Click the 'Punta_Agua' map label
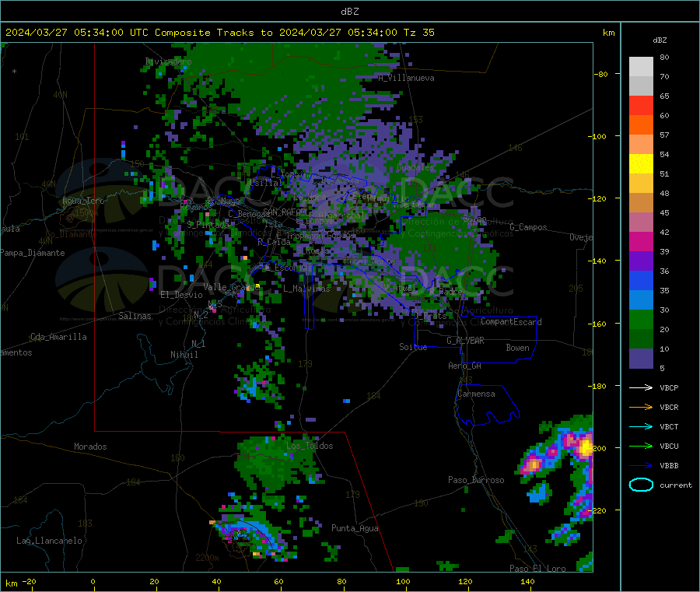 [355, 528]
